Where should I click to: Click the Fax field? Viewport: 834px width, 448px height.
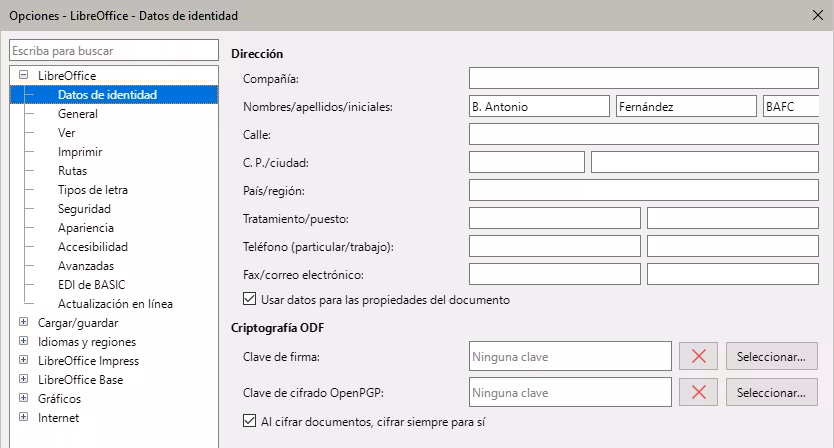tap(555, 274)
